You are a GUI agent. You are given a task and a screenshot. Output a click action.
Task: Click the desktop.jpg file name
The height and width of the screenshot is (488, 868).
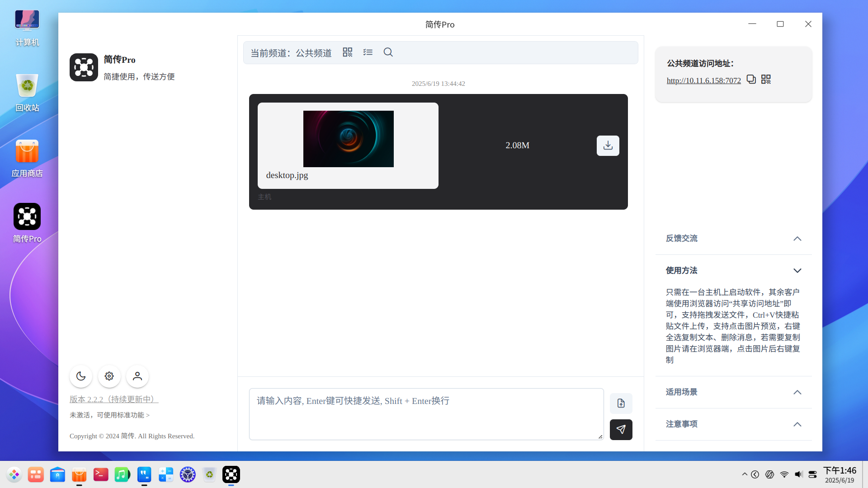(x=287, y=175)
